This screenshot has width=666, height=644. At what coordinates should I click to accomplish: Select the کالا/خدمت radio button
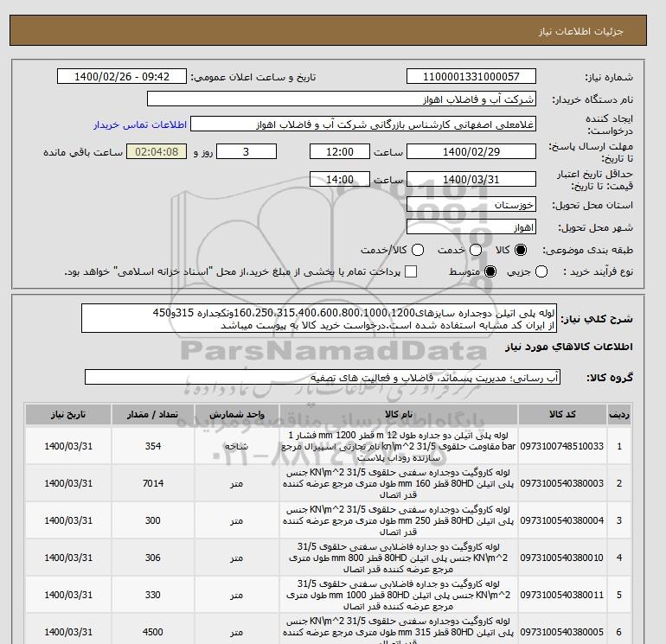click(418, 250)
